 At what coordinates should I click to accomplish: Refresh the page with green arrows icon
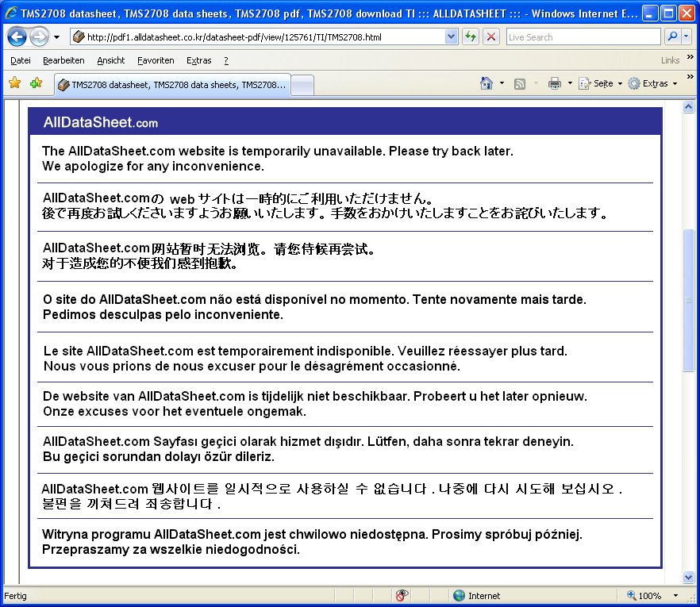pyautogui.click(x=471, y=36)
